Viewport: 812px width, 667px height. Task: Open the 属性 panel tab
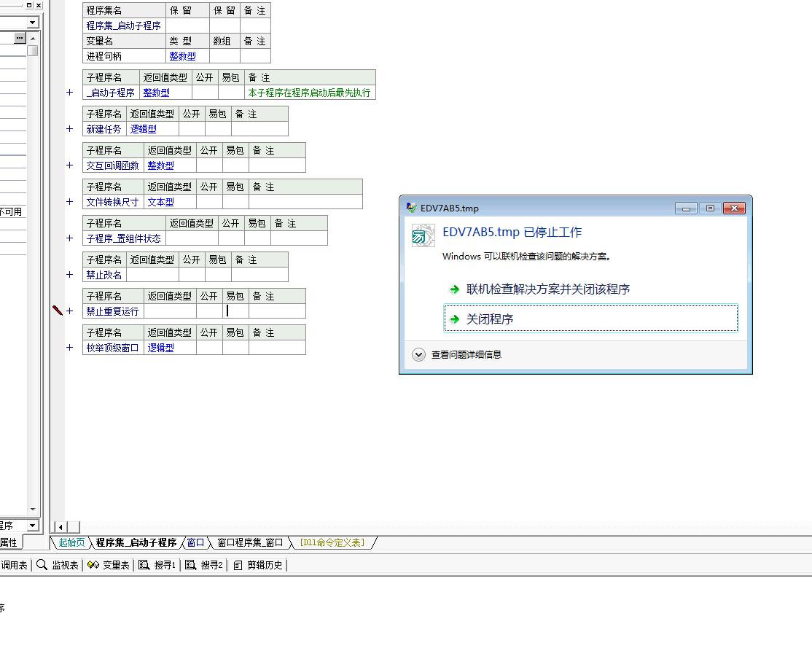point(9,542)
